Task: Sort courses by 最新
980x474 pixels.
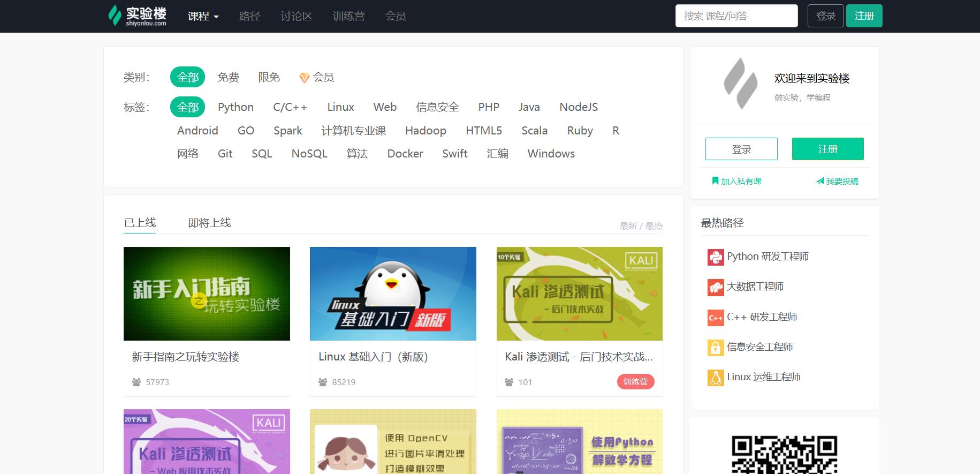Action: tap(628, 226)
